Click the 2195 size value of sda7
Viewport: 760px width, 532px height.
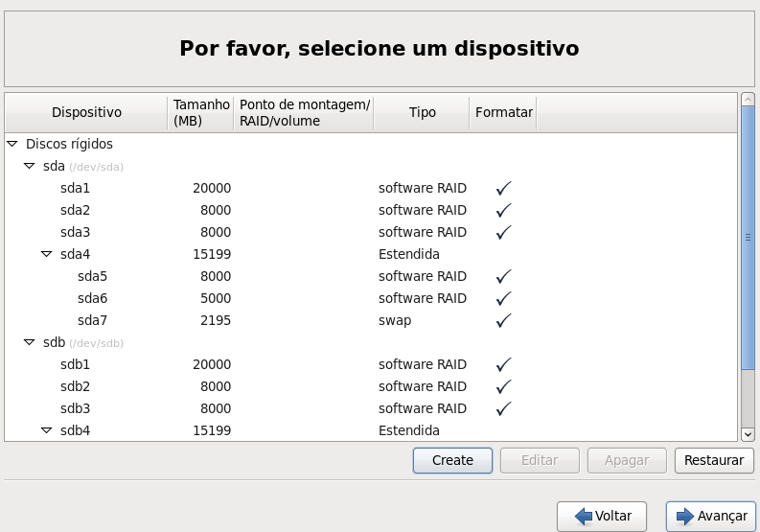pos(216,320)
